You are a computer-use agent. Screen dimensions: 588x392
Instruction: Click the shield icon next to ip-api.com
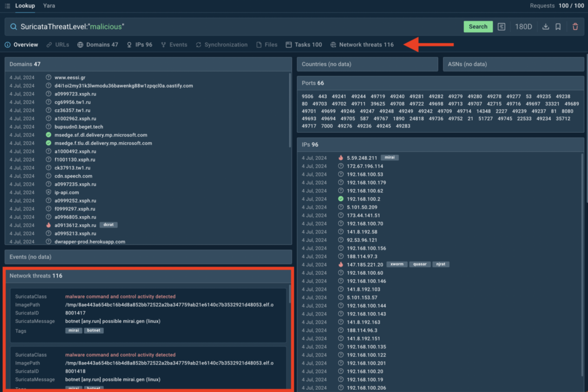coord(48,193)
